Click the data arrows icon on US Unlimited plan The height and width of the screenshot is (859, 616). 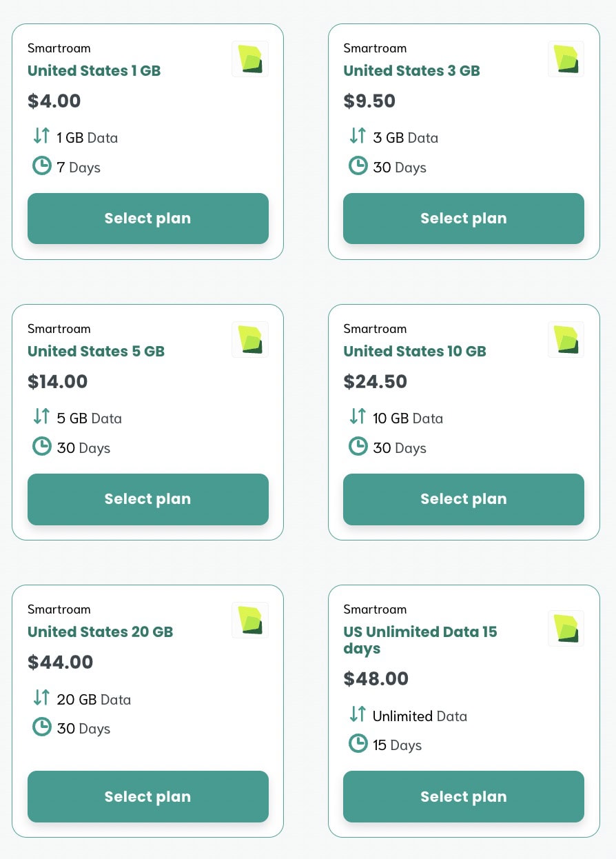[358, 714]
